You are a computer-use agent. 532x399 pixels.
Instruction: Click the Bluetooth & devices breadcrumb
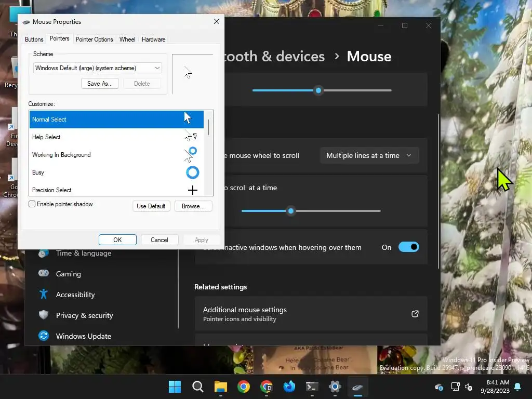(x=274, y=56)
